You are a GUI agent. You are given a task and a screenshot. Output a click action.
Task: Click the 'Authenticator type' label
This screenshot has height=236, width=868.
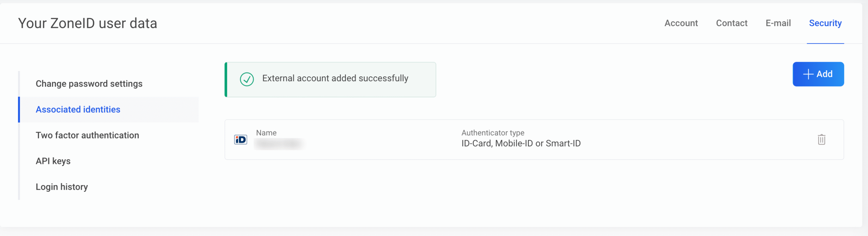coord(493,133)
